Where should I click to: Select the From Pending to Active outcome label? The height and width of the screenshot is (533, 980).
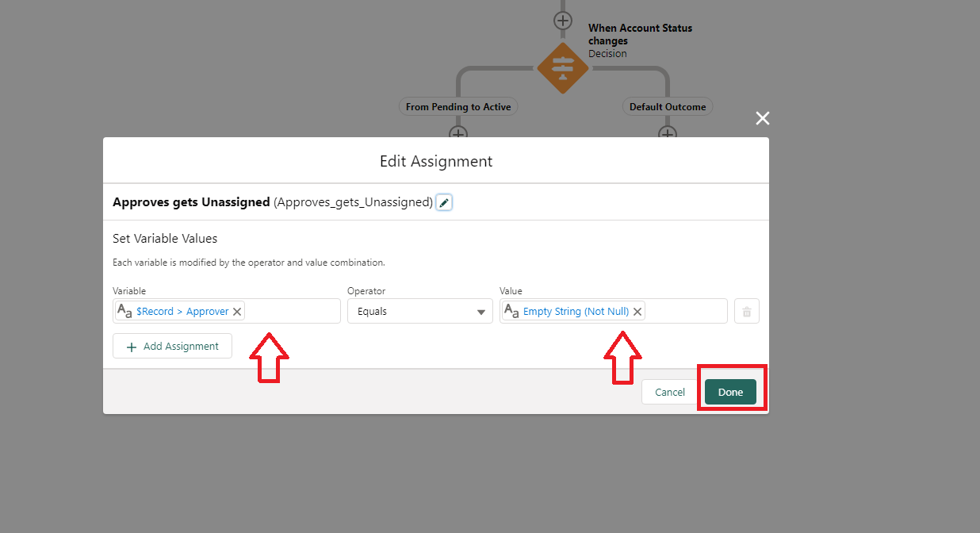click(457, 107)
